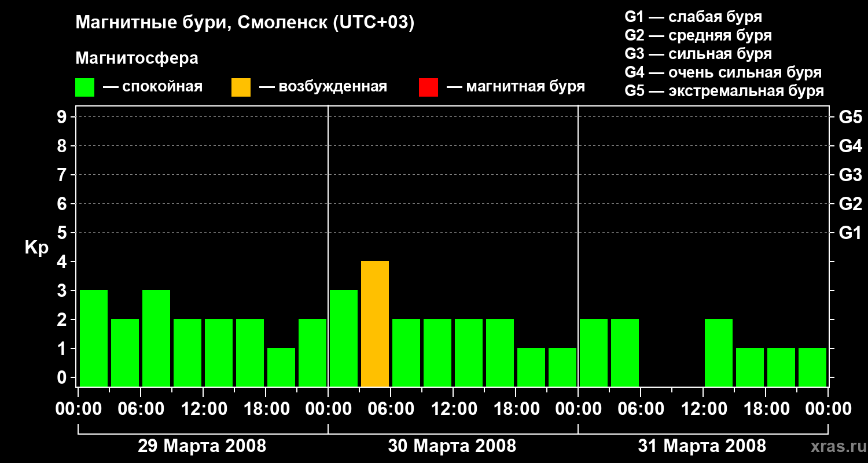Click the first green bar of 29 March

(x=94, y=339)
